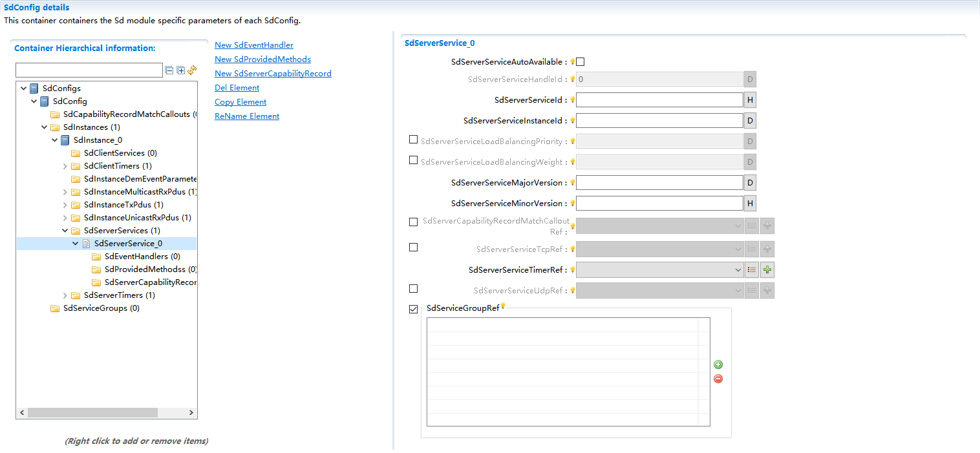Click the H button beside SdServerServiceId
Viewport: 980px width, 453px height.
pyautogui.click(x=750, y=100)
